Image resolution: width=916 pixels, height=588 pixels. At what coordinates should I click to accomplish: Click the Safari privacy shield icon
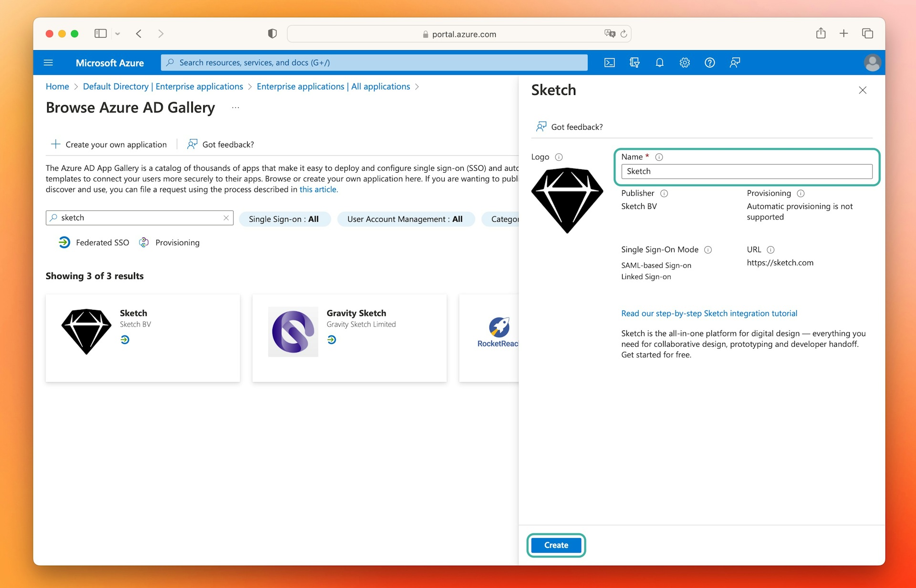tap(272, 33)
